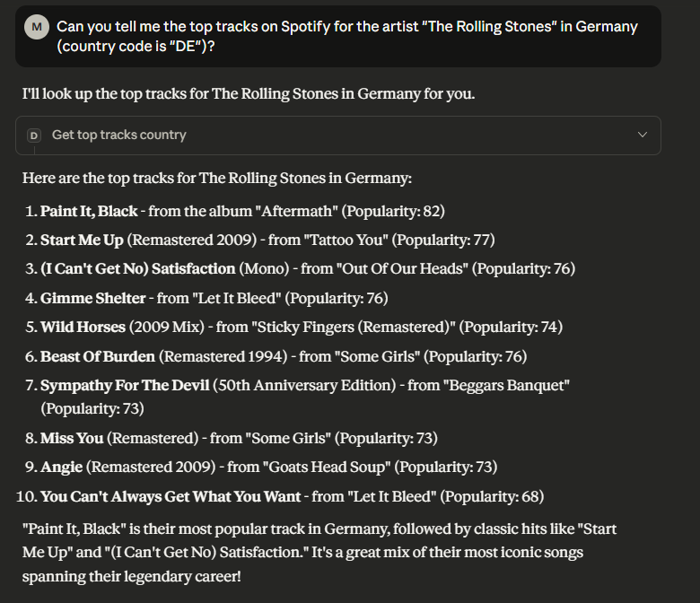700x603 pixels.
Task: Click the "Here are the top tracks" heading line
Action: [217, 179]
